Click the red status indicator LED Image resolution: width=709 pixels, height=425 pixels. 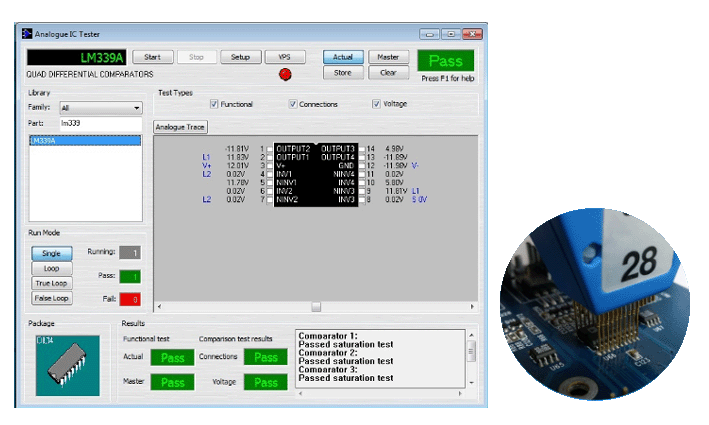(284, 74)
